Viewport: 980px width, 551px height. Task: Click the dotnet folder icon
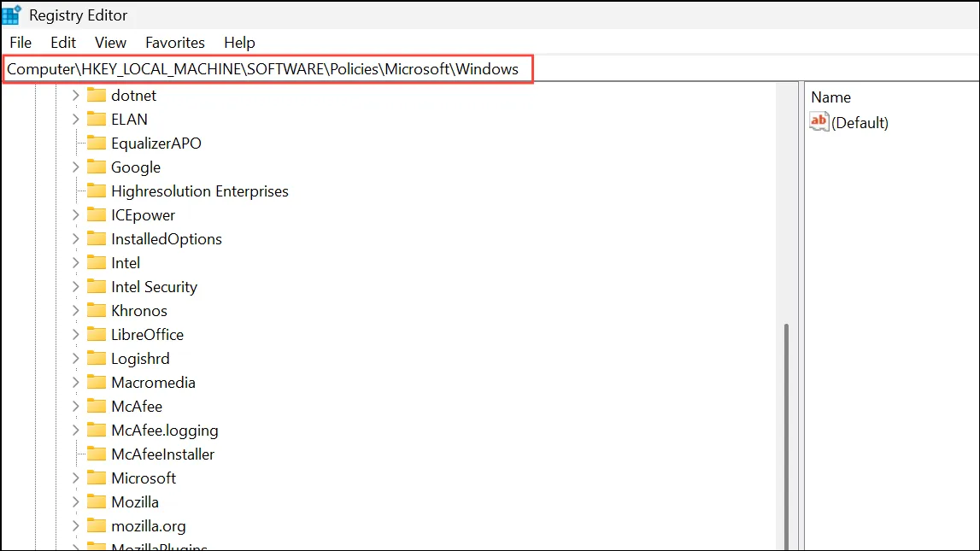pos(97,95)
